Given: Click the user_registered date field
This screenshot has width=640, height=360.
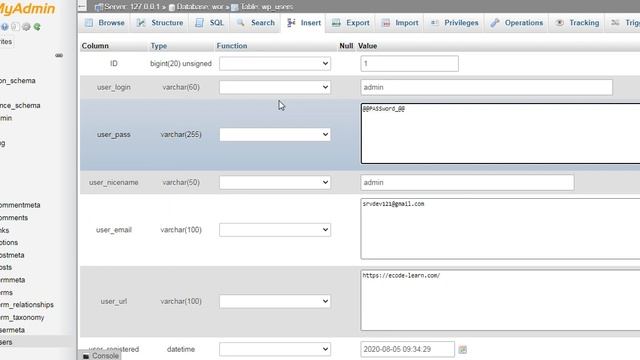Looking at the screenshot, I should 407,349.
